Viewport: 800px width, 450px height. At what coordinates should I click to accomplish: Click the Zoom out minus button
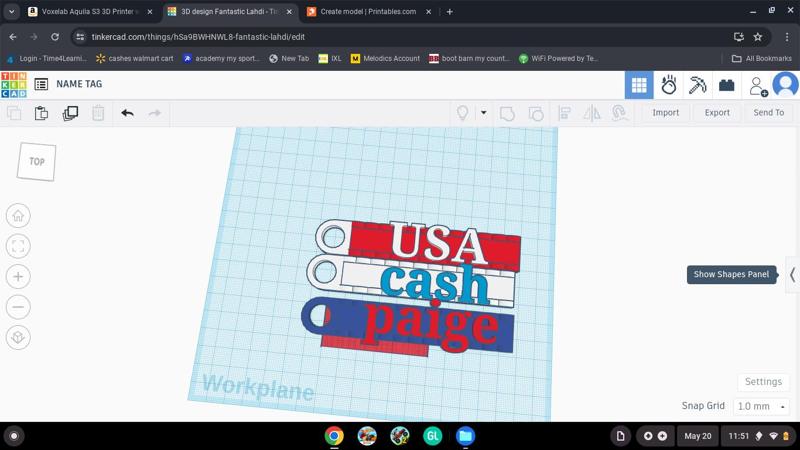(x=18, y=307)
